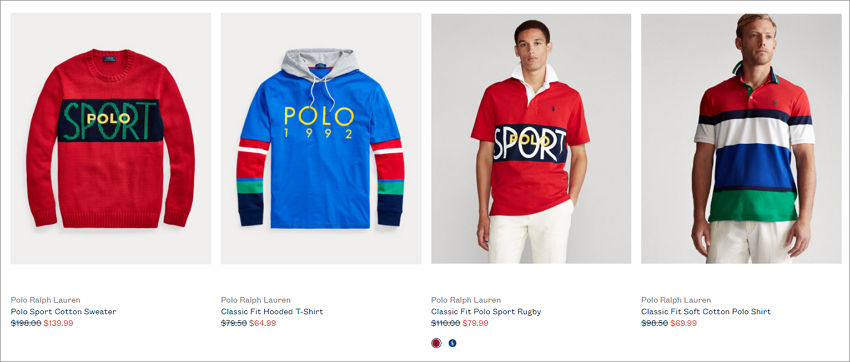Click Polo Ralph Lauren brand above Cotton Sweater
Image resolution: width=850 pixels, height=362 pixels.
46,300
